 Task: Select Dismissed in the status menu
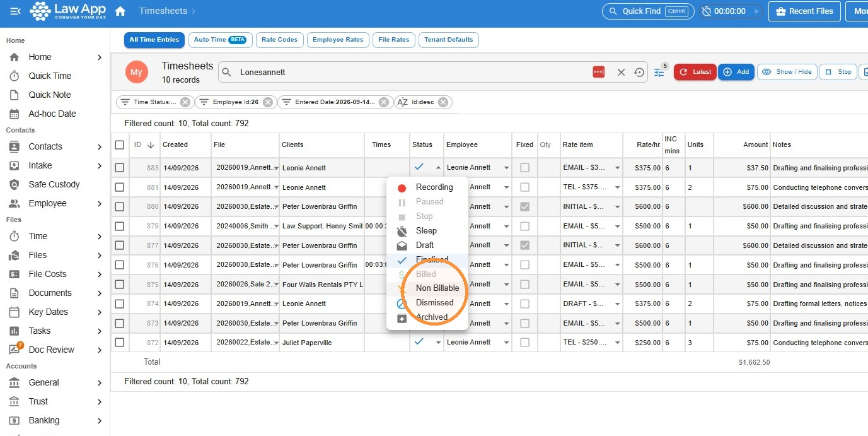click(427, 303)
